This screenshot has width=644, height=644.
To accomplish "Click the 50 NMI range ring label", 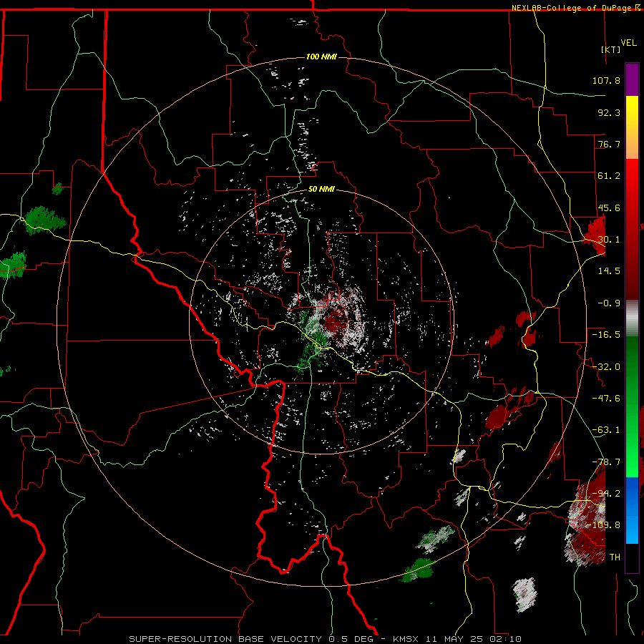I will click(x=321, y=189).
